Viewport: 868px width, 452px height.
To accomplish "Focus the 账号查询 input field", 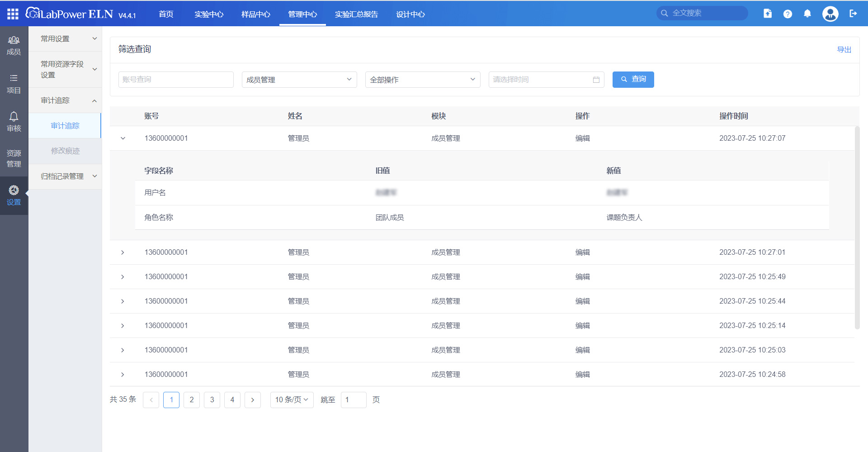I will pyautogui.click(x=176, y=80).
